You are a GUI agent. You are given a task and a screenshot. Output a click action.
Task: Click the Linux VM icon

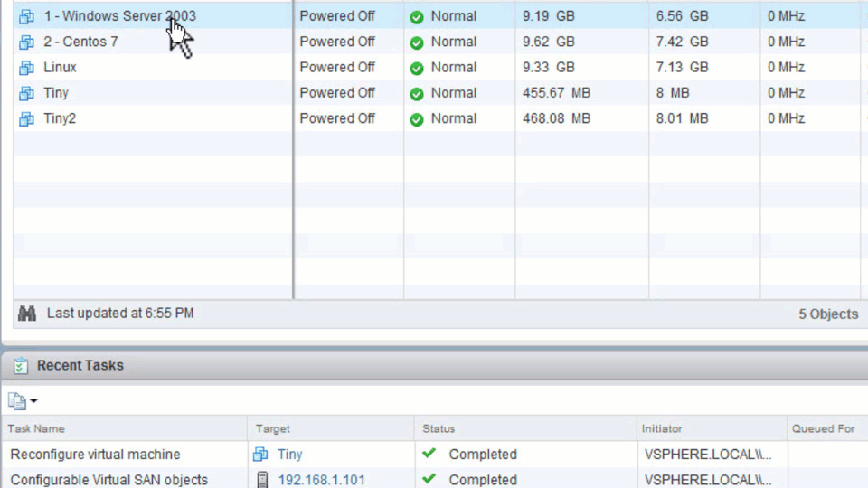[27, 68]
